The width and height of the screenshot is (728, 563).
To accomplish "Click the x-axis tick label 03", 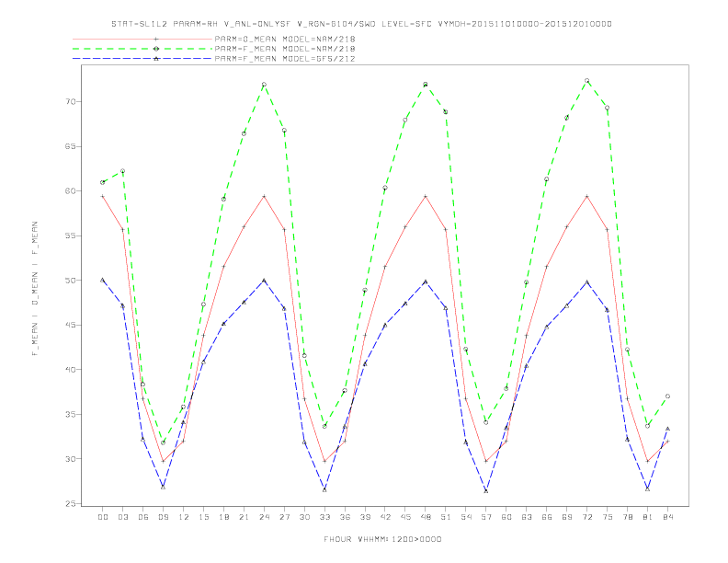I will 122,517.
